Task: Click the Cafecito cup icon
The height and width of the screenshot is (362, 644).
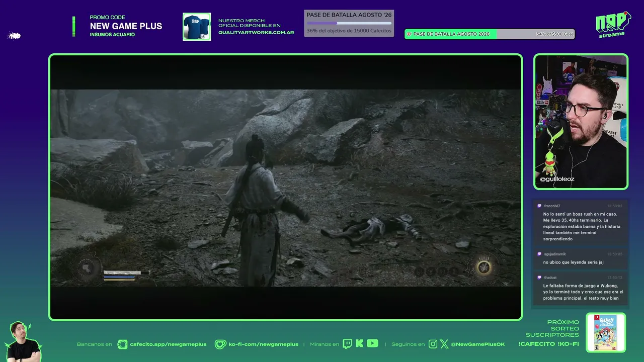Action: click(122, 344)
